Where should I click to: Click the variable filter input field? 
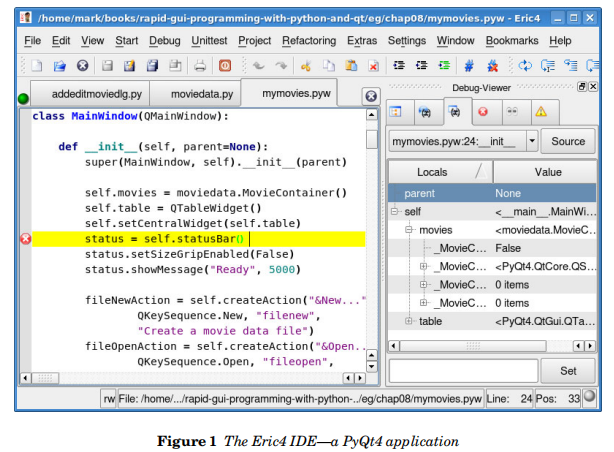point(463,371)
